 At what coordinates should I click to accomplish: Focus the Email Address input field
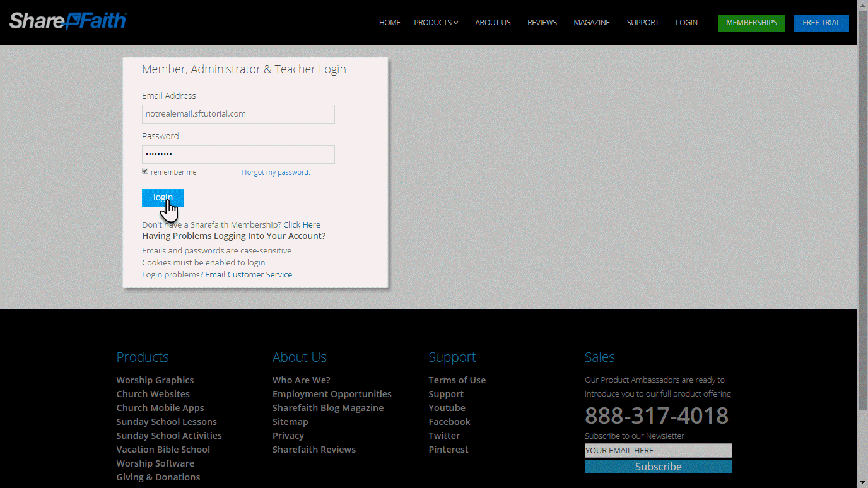click(x=238, y=114)
